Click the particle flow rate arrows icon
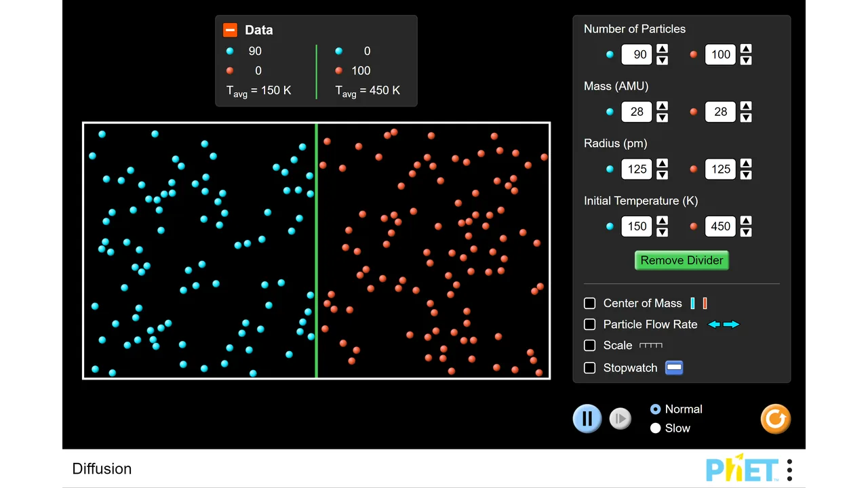This screenshot has width=868, height=488. coord(724,325)
